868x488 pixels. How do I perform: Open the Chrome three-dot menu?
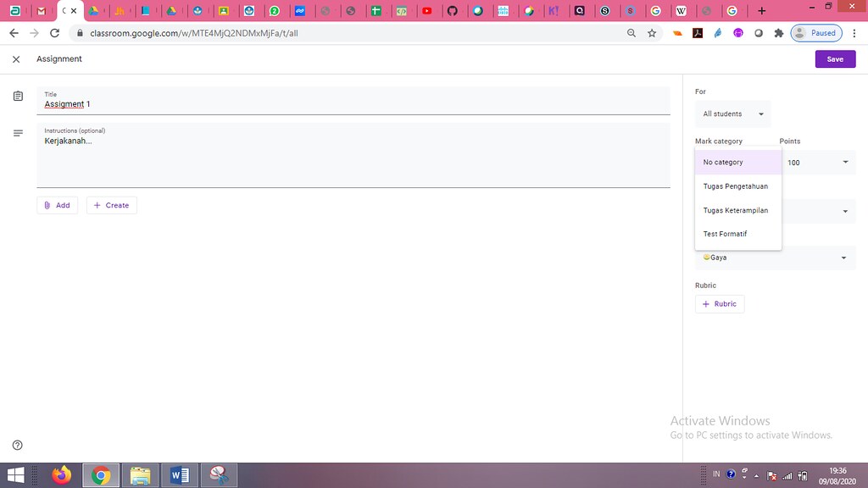click(x=854, y=33)
